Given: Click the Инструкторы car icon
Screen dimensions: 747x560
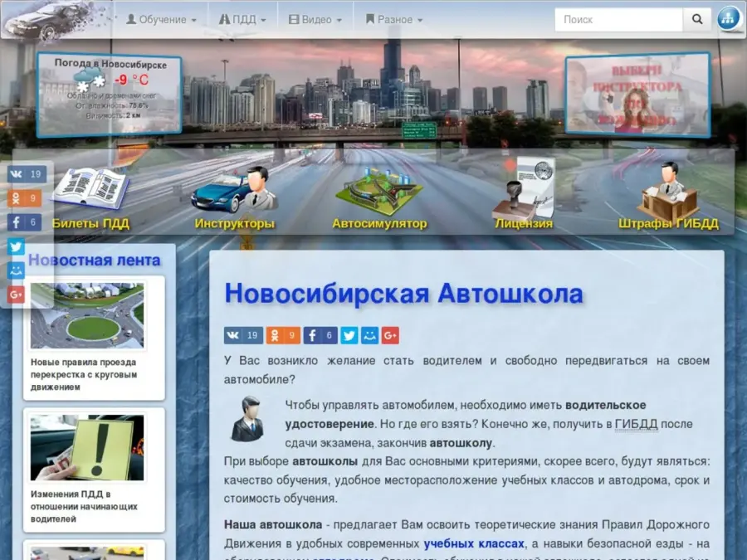Looking at the screenshot, I should [x=234, y=191].
